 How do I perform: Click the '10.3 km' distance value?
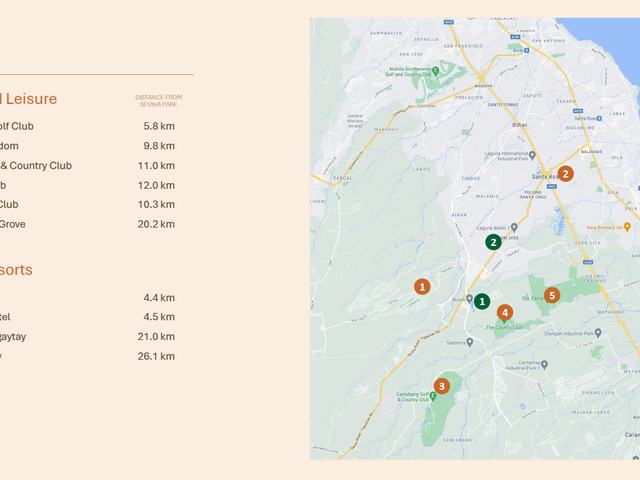pos(156,204)
